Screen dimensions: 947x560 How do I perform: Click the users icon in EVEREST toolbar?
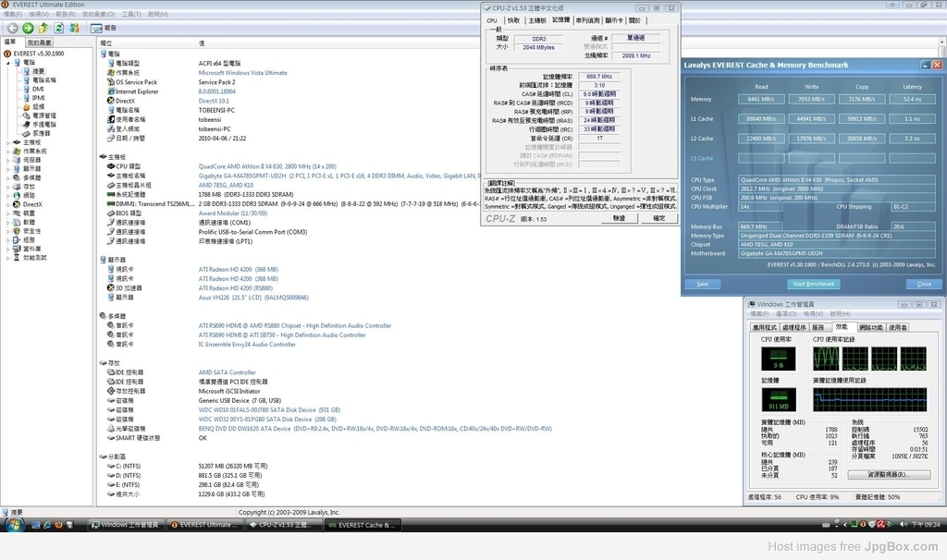point(75,28)
